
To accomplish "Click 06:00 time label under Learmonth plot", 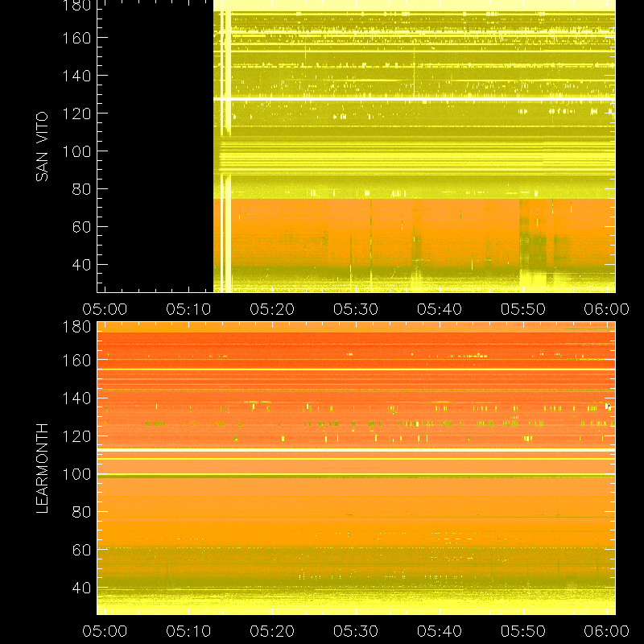I will [607, 631].
